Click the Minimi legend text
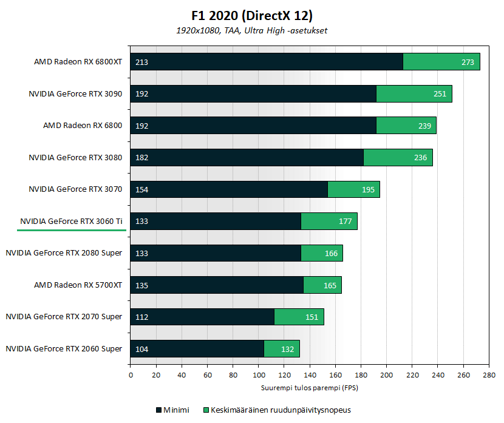The height and width of the screenshot is (423, 504). (x=176, y=410)
